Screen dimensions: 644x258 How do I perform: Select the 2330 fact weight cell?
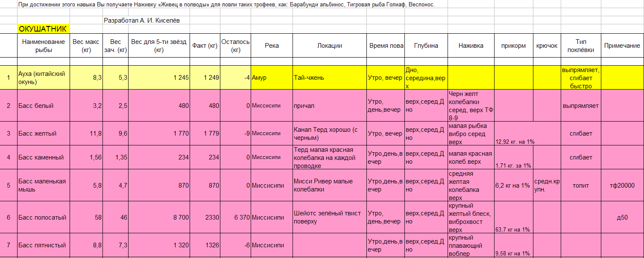click(x=205, y=217)
